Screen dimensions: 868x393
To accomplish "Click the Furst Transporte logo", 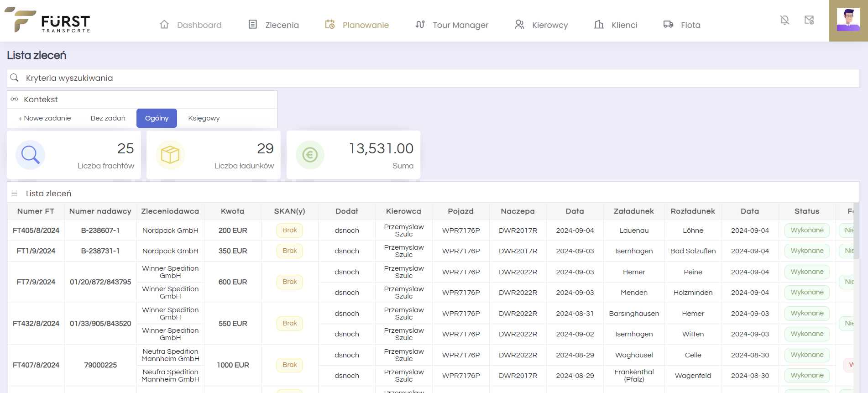I will pos(47,21).
